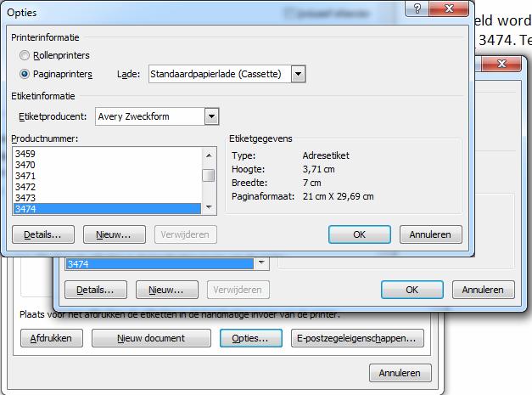Select the Rollenprinters radio button
532x395 pixels.
pos(25,55)
